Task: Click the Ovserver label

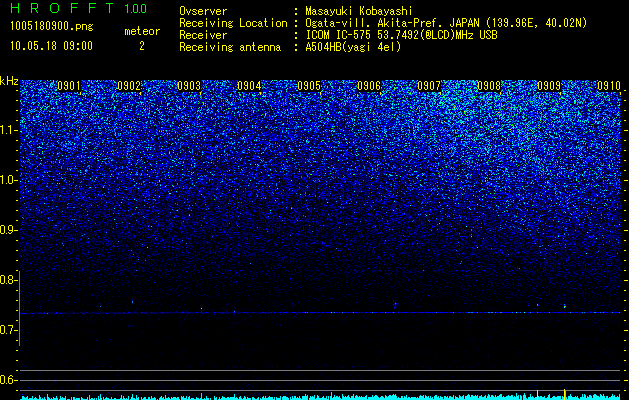Action: 203,11
